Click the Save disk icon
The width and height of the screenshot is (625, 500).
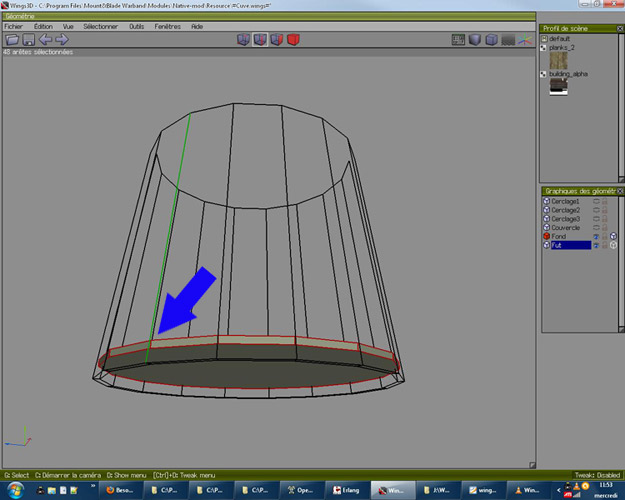point(29,40)
